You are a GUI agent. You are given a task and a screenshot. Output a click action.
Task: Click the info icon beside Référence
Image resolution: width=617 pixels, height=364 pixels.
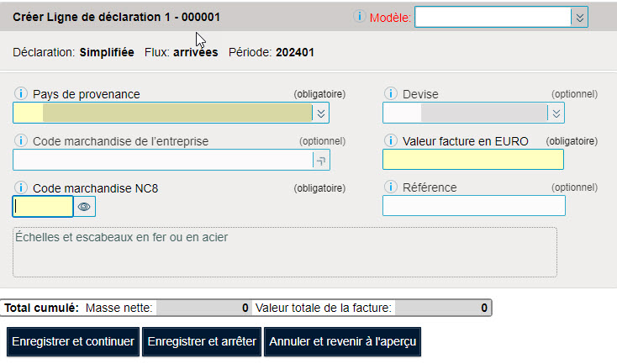click(390, 187)
